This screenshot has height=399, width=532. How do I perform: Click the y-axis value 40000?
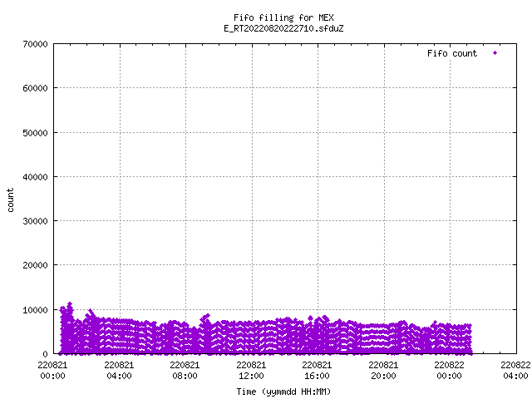[x=35, y=177]
